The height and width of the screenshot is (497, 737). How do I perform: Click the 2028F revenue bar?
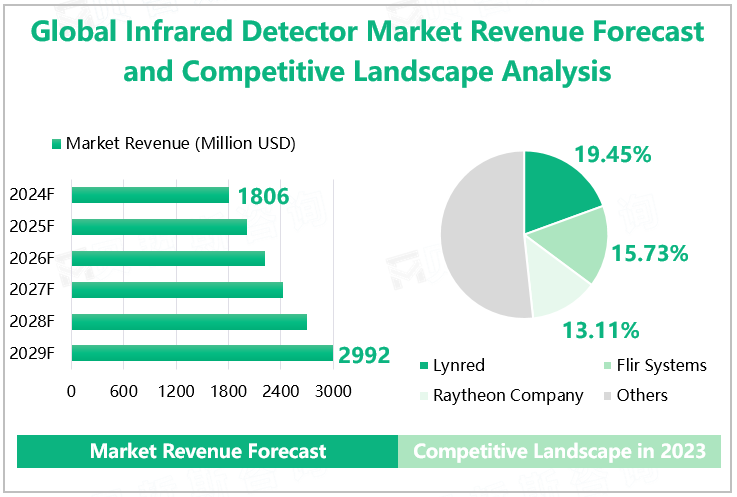click(189, 321)
